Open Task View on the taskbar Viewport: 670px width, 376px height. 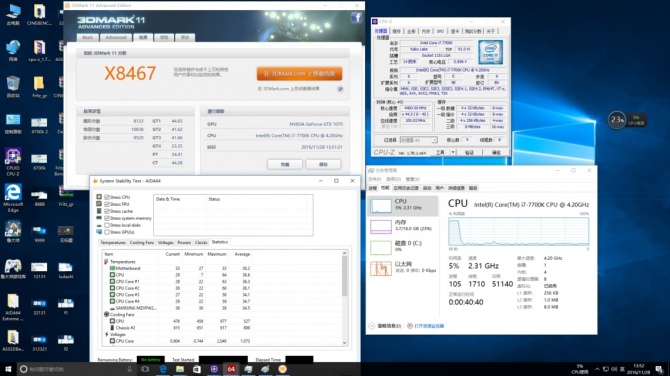coord(145,369)
